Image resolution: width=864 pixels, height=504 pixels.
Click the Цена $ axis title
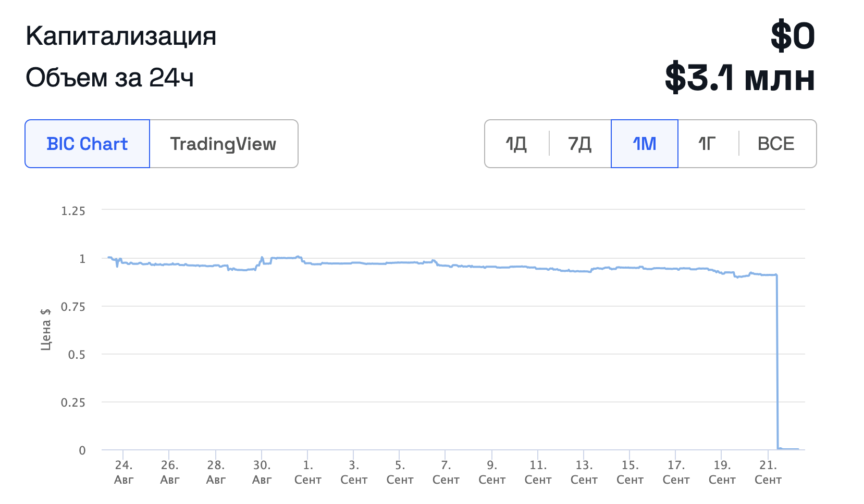[x=46, y=329]
